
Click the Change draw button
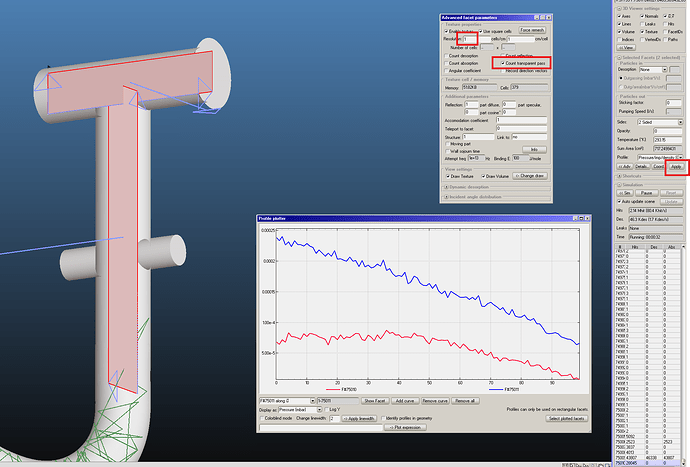[529, 176]
